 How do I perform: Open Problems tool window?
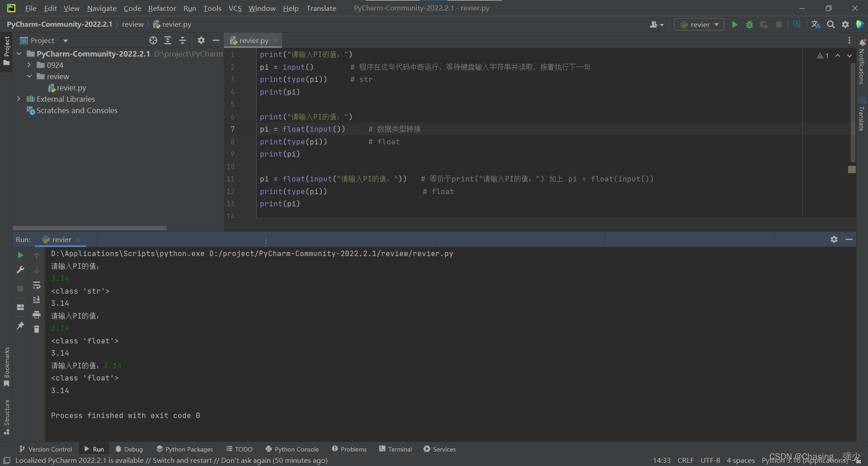pos(349,449)
